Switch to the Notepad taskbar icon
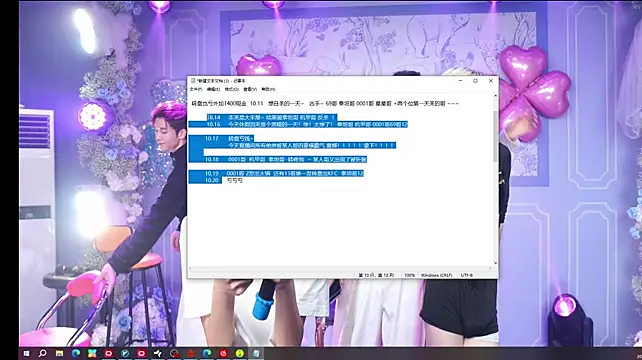This screenshot has width=642, height=360. click(x=256, y=353)
